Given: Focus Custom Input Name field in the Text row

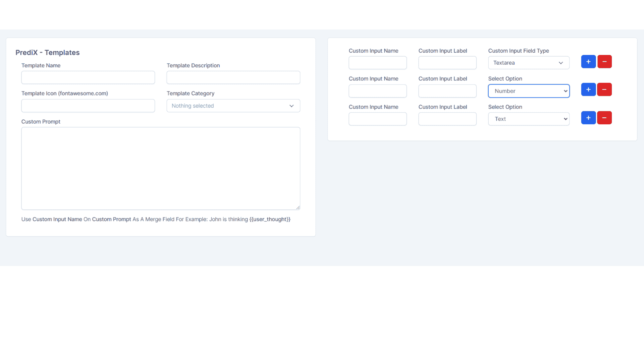Looking at the screenshot, I should click(378, 119).
